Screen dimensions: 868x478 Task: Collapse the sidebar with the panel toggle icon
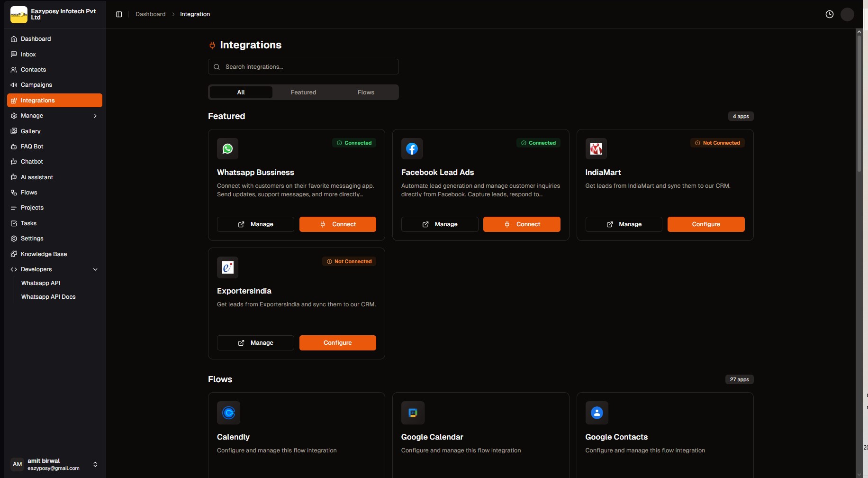click(118, 14)
